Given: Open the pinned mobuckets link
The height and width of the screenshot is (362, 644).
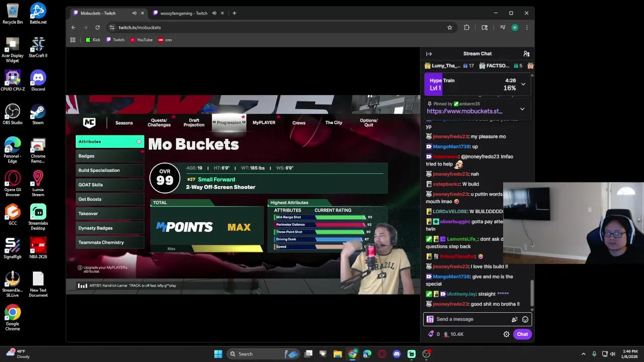Looking at the screenshot, I should 464,111.
